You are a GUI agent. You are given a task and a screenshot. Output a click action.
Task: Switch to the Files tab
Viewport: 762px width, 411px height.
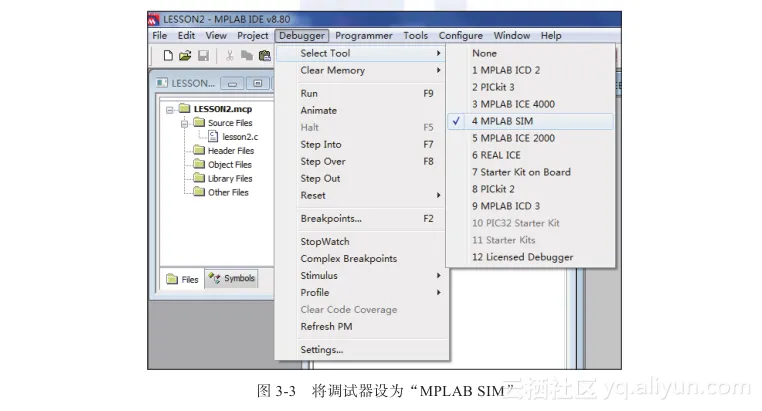click(183, 279)
